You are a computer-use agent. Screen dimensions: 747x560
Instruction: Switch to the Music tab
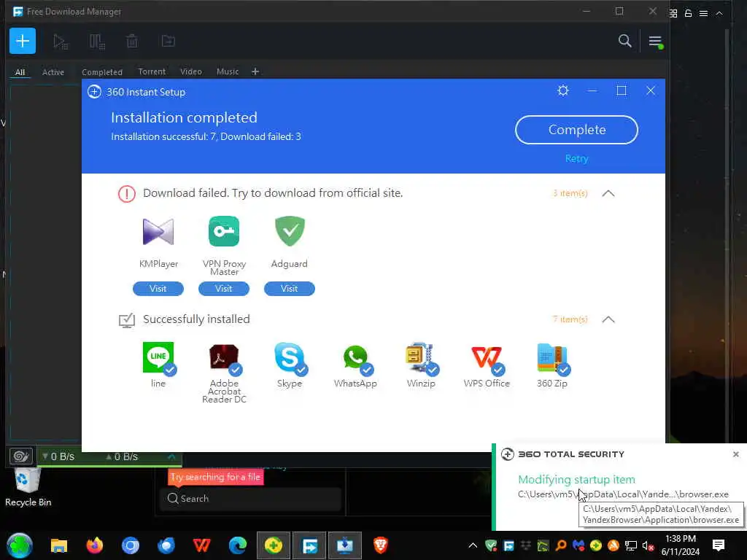pos(228,71)
